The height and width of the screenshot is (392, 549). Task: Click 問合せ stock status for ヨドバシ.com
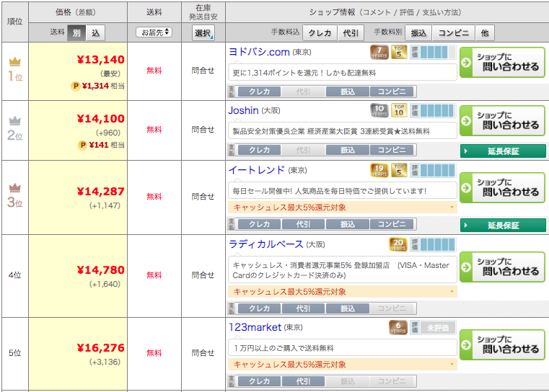tap(203, 71)
